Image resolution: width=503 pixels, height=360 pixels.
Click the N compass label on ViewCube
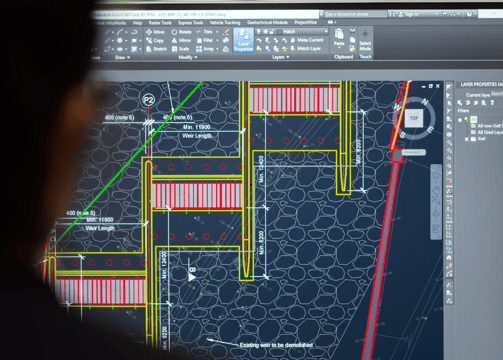[x=425, y=101]
